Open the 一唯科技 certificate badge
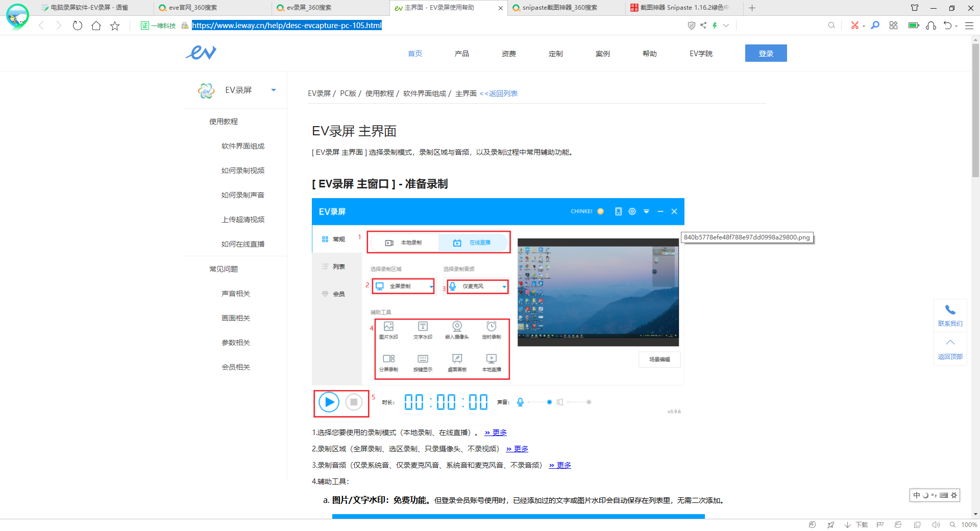Screen dimensions: 980x531 click(x=158, y=26)
